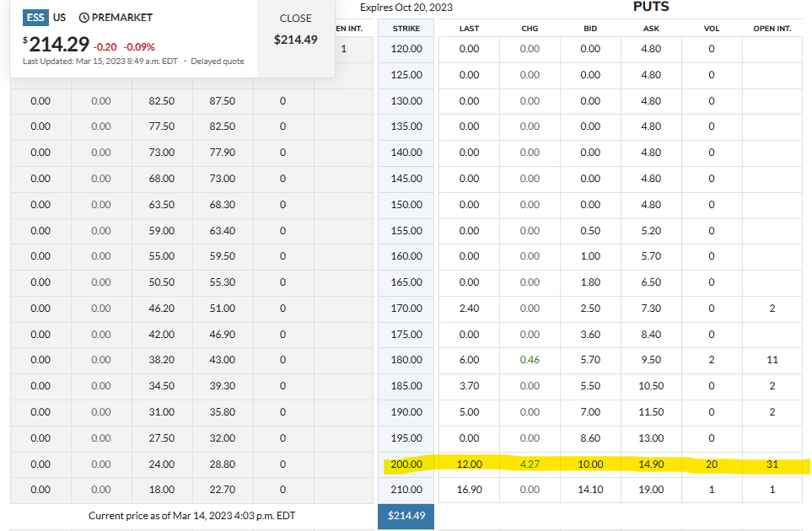Screen dimensions: 812x531
Task: Select the highlighted 200.00 strike price
Action: click(406, 464)
